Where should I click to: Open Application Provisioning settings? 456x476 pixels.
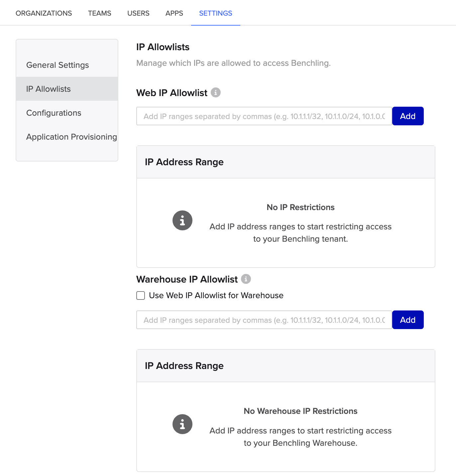[x=71, y=137]
